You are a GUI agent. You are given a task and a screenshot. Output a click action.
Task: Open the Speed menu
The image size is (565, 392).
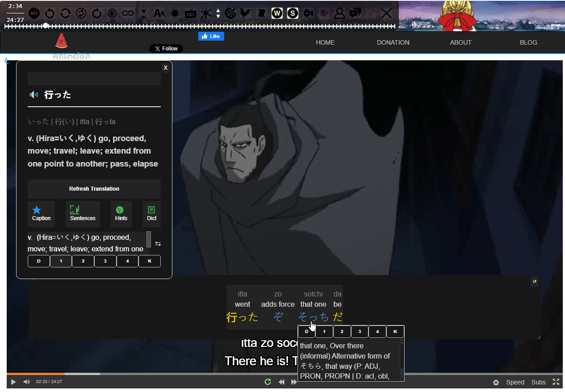(515, 382)
